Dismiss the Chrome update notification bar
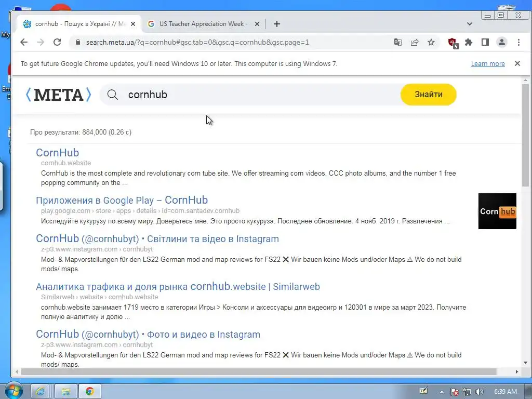The width and height of the screenshot is (532, 399). click(517, 63)
